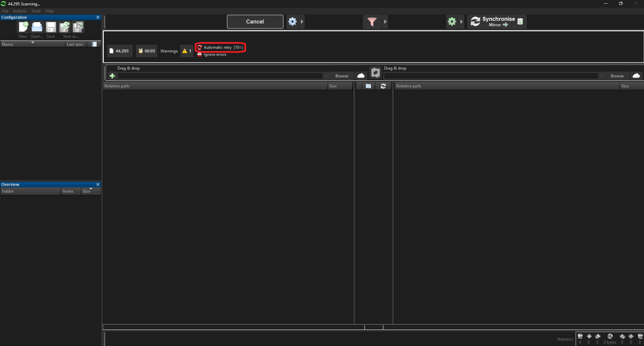The image size is (644, 346).
Task: Click Folder column header in Overview
Action: [x=30, y=191]
